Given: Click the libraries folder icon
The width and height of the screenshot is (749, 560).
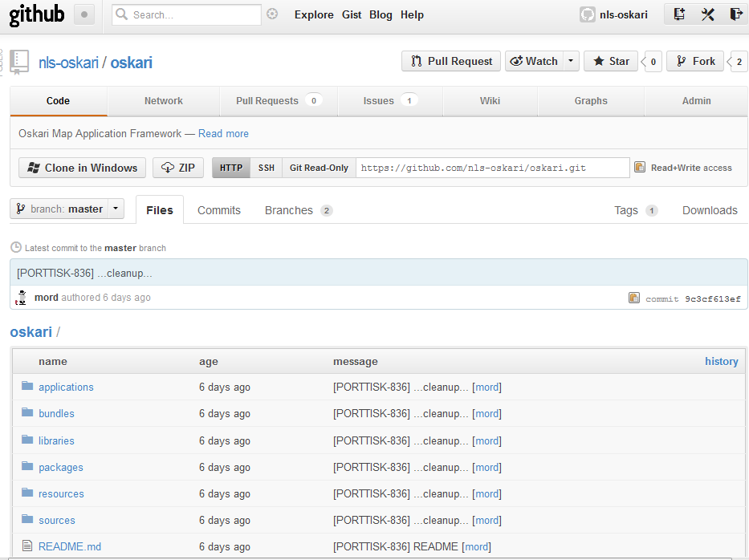Looking at the screenshot, I should pyautogui.click(x=27, y=440).
